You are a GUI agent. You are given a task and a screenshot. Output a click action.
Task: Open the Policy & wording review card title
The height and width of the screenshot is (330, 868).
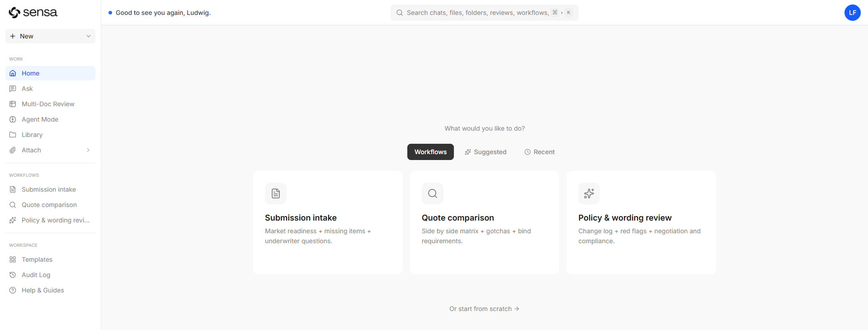pos(625,218)
